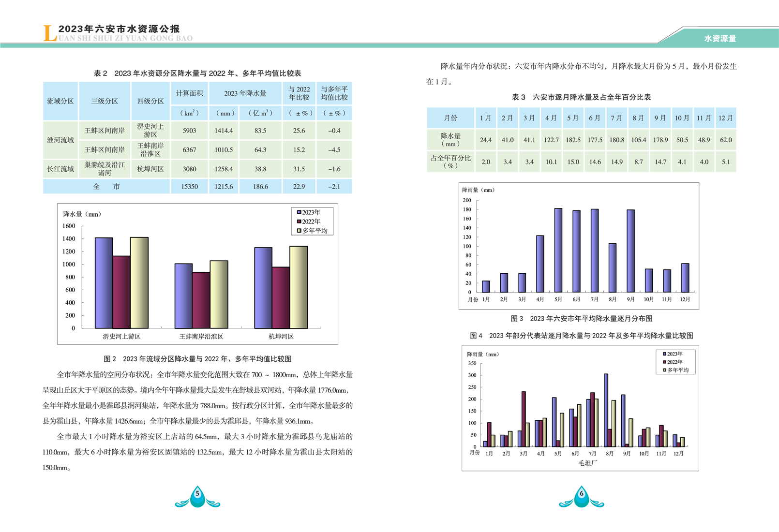Click the area value 3080
Screen dimensions: 779x532
[189, 169]
